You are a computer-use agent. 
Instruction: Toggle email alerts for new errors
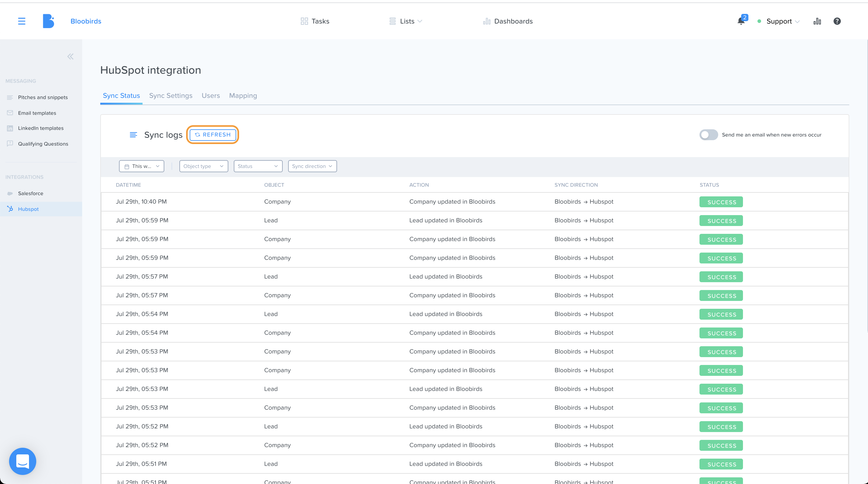[708, 135]
